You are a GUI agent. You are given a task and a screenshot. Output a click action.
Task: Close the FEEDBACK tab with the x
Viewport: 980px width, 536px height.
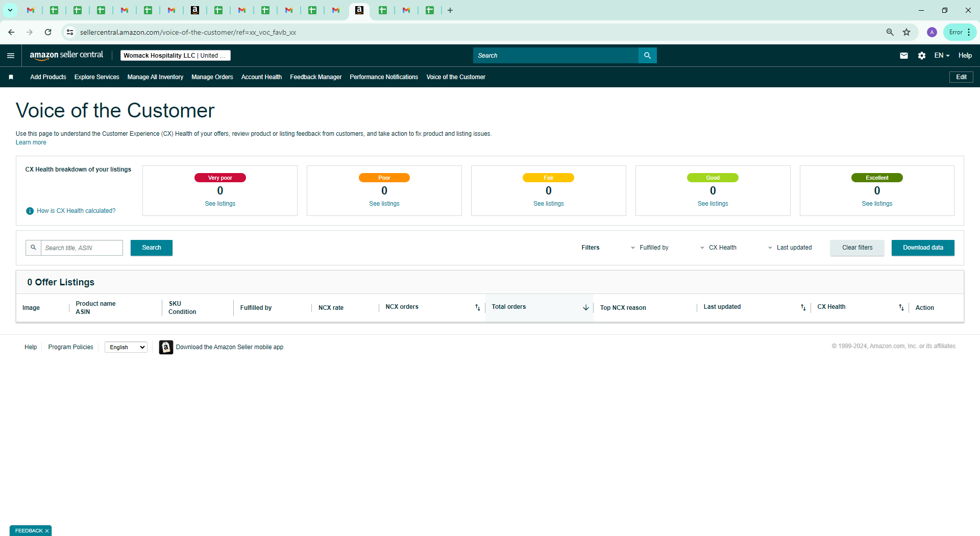click(47, 531)
